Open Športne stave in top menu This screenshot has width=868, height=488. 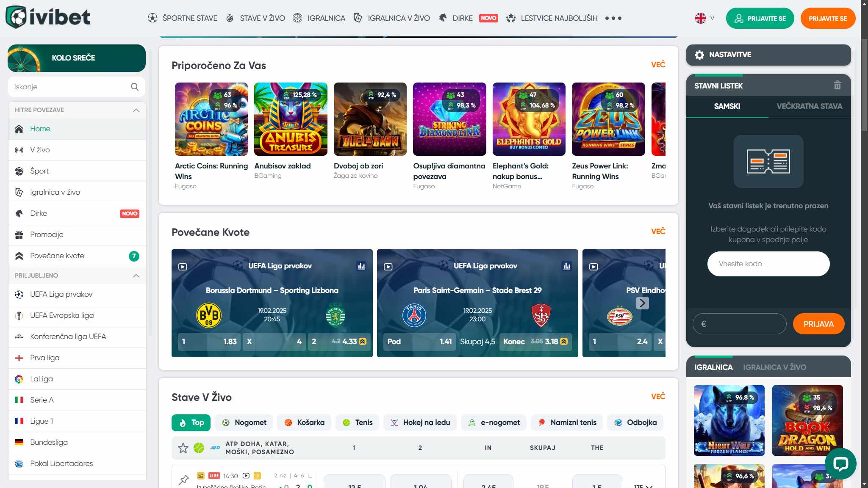(183, 18)
